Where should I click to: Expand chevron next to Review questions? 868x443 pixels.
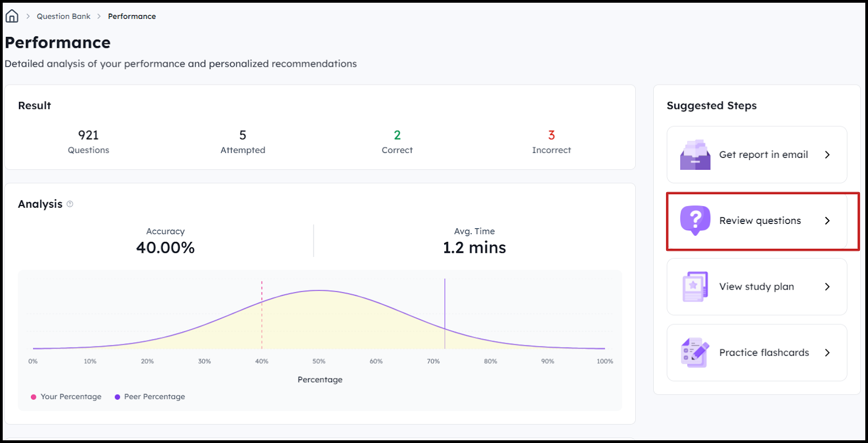(827, 221)
